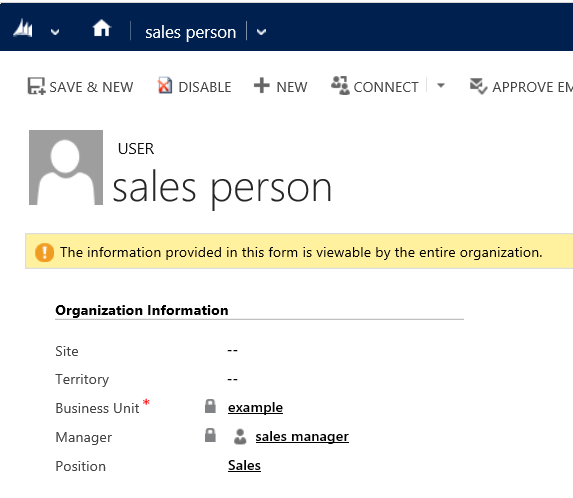This screenshot has height=498, width=573.
Task: Click the Connect people icon
Action: [340, 85]
